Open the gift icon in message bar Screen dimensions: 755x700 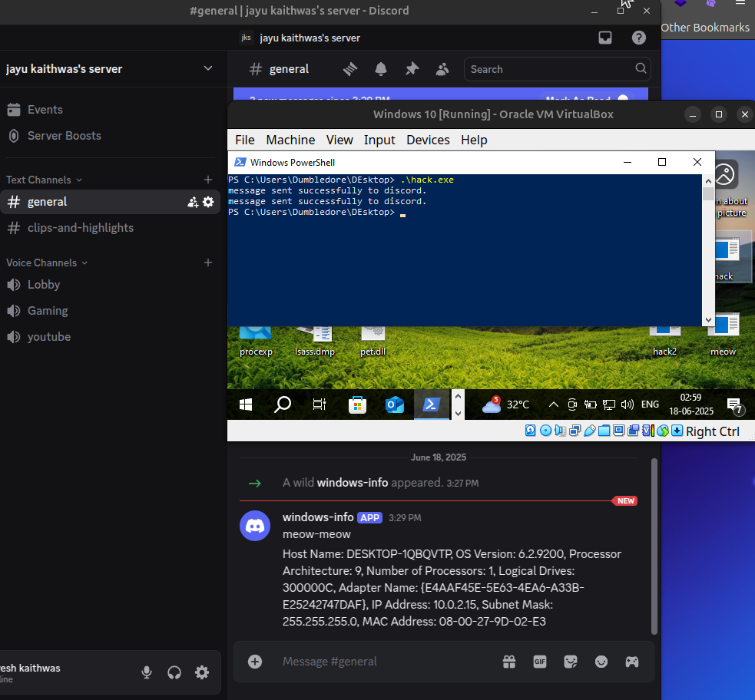[509, 662]
